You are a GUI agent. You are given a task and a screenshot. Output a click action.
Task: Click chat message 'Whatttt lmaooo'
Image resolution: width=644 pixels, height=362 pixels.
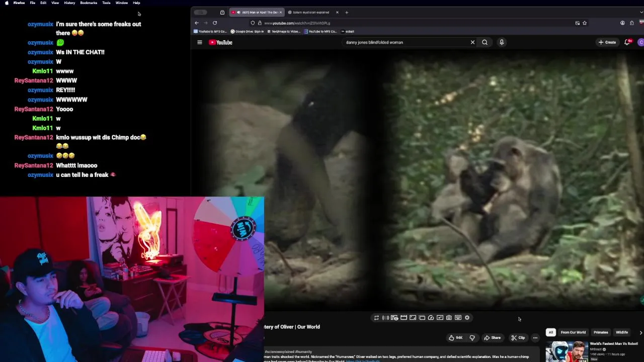coord(76,165)
